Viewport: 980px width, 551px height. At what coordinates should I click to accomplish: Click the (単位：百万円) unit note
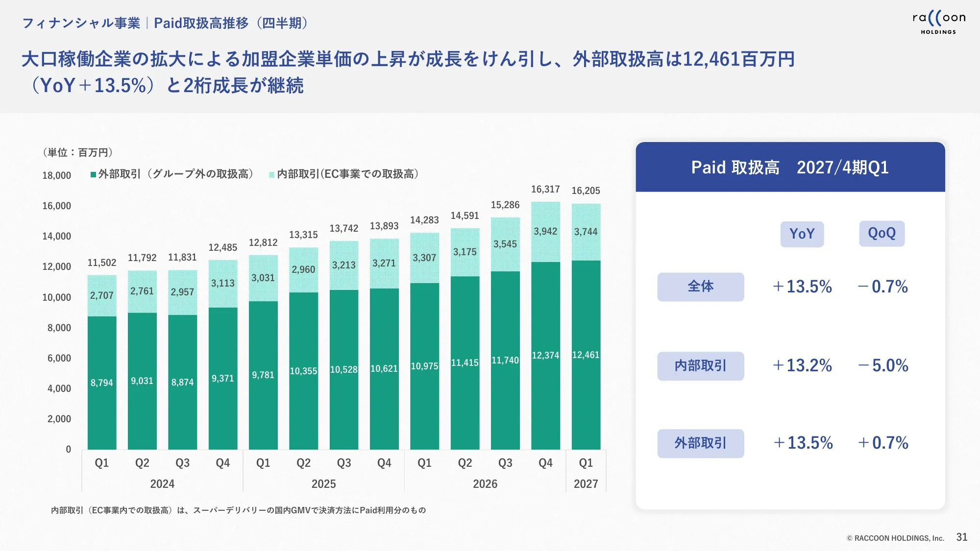tap(77, 153)
